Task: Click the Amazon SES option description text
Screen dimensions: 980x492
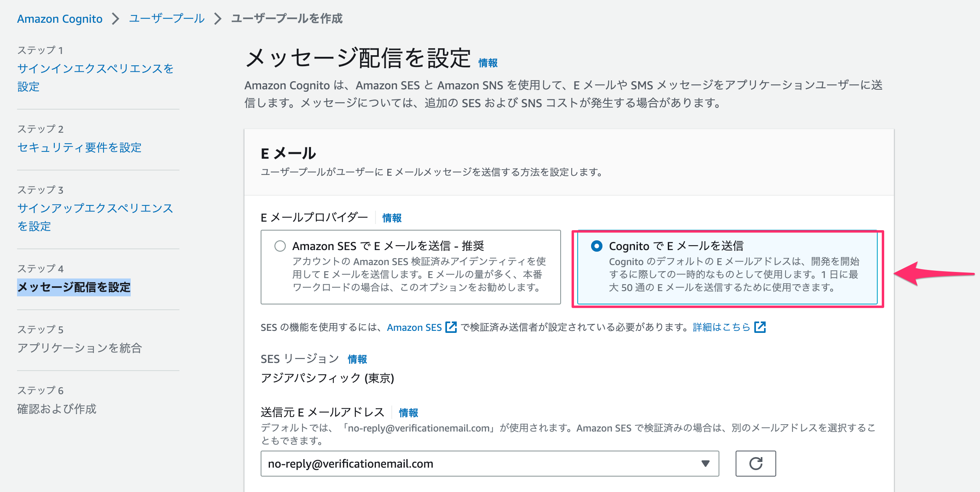Action: (x=419, y=274)
